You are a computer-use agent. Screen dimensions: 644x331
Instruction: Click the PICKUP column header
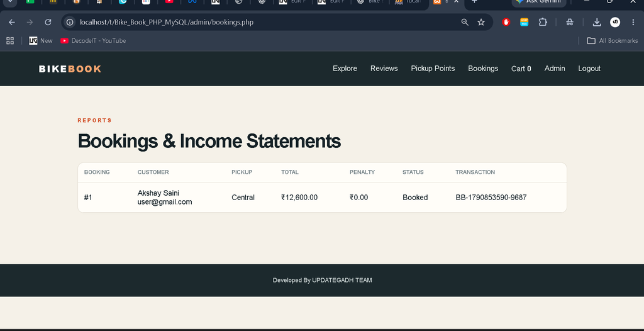(242, 172)
